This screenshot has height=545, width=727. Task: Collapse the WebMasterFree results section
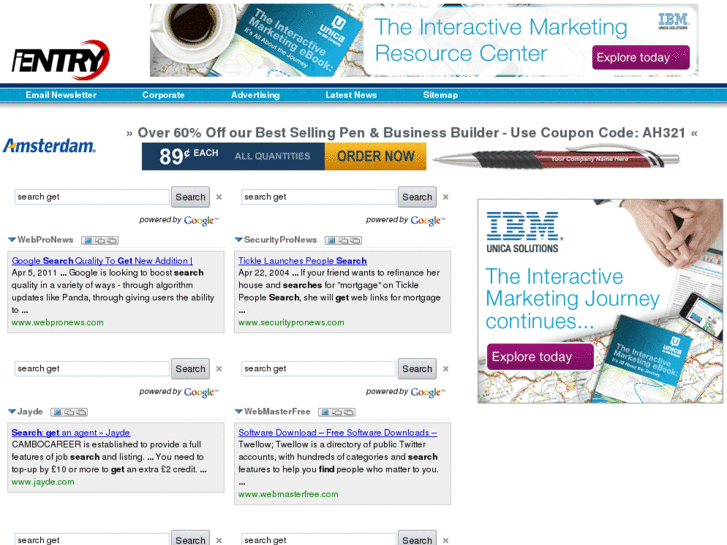point(239,411)
